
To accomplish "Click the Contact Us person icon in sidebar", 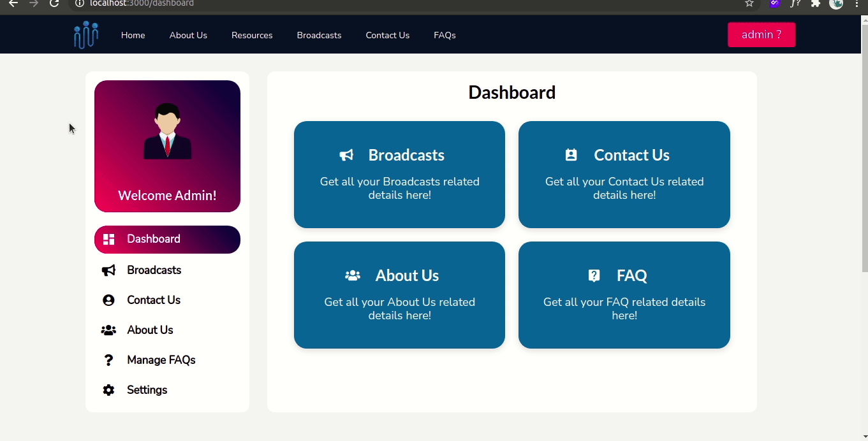I will (108, 300).
